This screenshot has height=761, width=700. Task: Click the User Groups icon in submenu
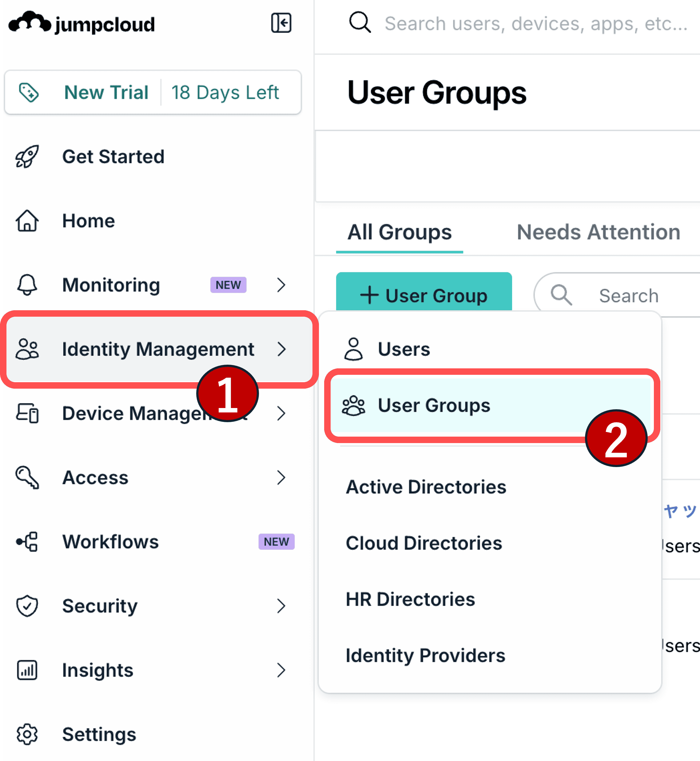[x=353, y=406]
